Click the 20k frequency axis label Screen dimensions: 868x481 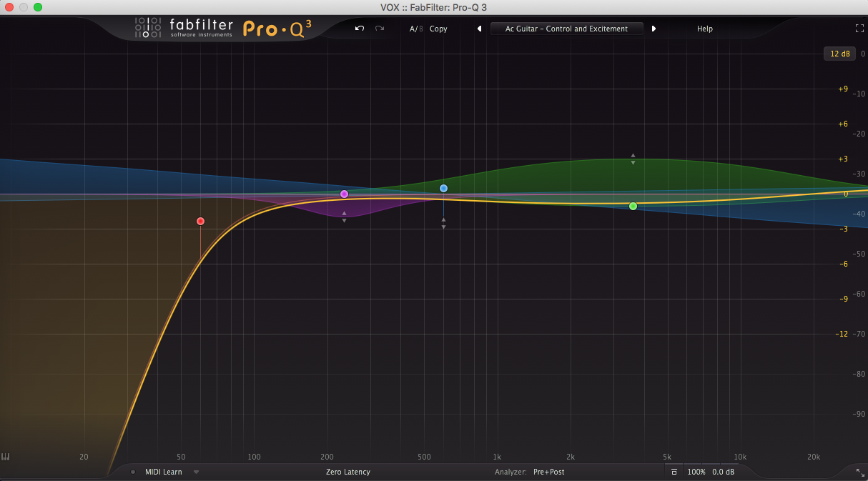(814, 457)
